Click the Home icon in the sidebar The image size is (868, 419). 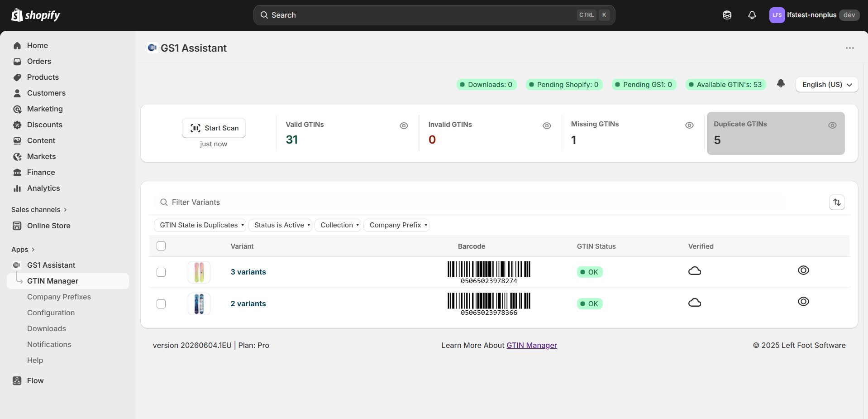point(17,45)
